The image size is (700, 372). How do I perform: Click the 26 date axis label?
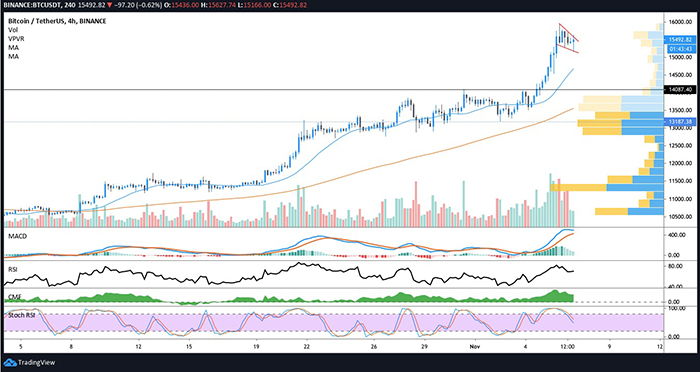pos(374,346)
